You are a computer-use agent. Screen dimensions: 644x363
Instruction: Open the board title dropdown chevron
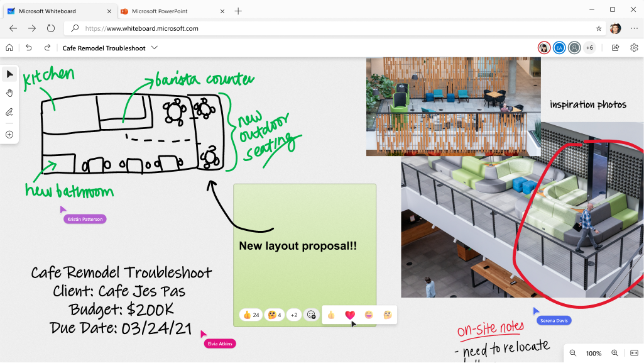pos(155,48)
